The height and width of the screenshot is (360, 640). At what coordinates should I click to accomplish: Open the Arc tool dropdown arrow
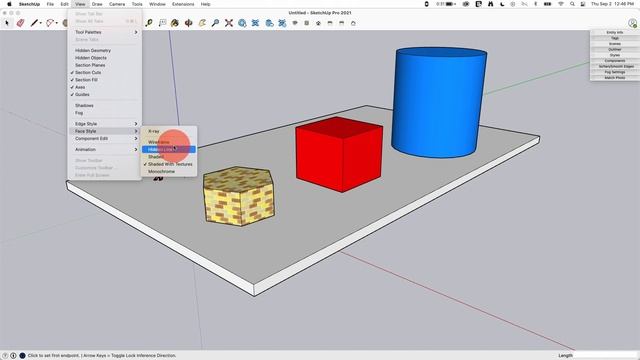pos(56,23)
